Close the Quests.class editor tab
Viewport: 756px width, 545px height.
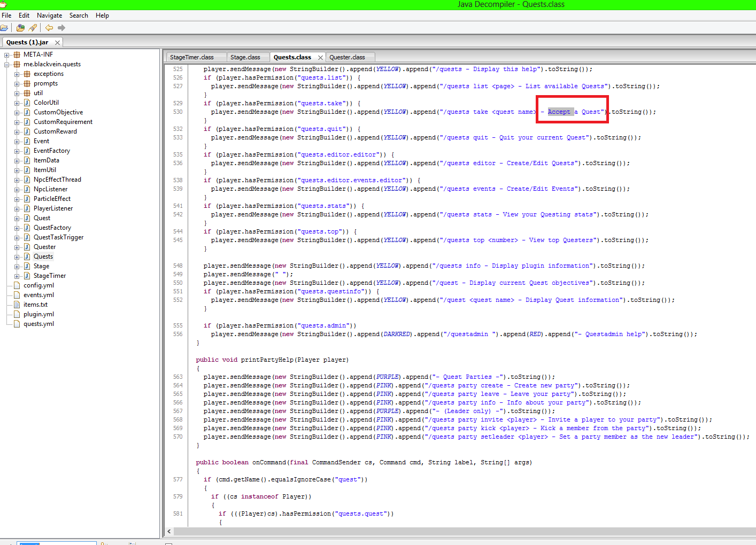(x=320, y=58)
